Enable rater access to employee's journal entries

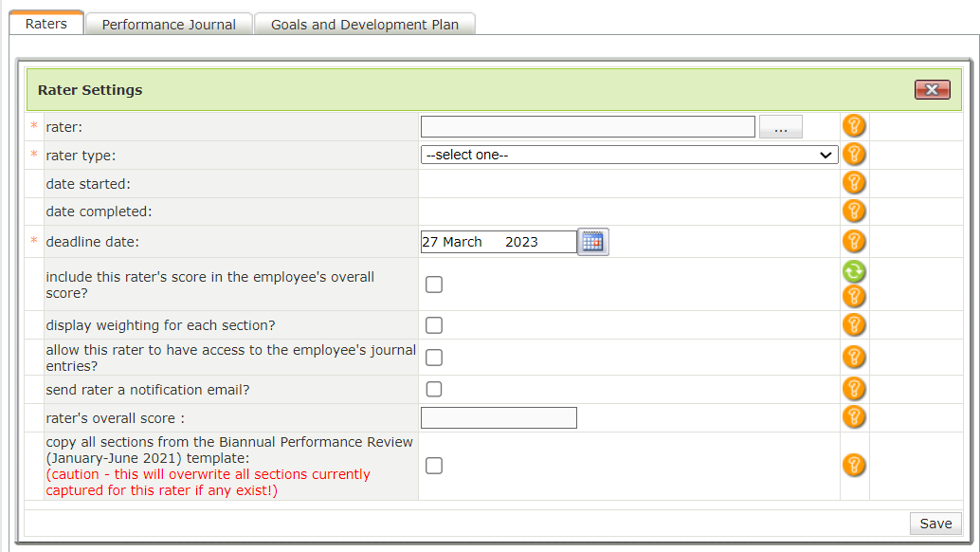pyautogui.click(x=434, y=358)
